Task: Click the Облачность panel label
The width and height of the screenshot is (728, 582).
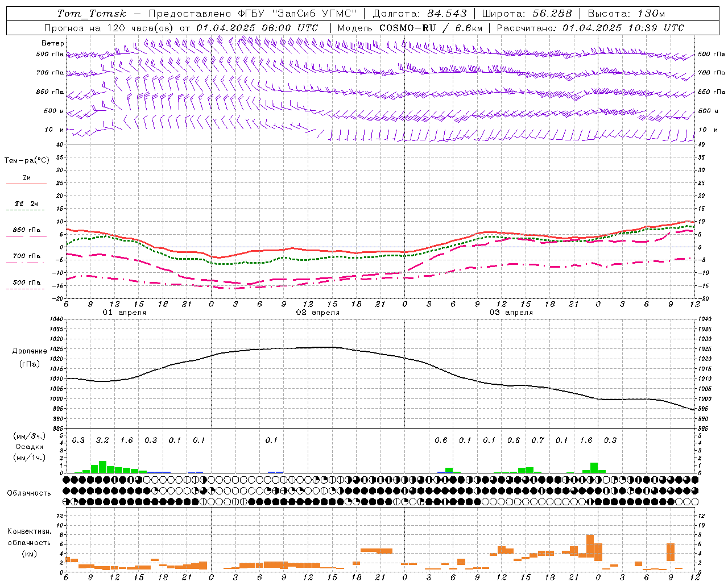Action: pyautogui.click(x=29, y=493)
